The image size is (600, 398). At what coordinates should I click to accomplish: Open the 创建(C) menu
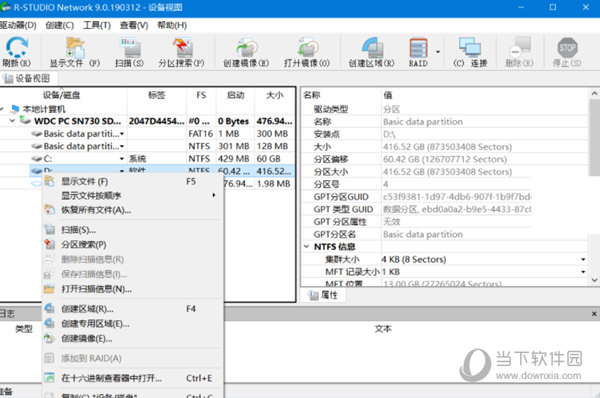click(x=59, y=25)
